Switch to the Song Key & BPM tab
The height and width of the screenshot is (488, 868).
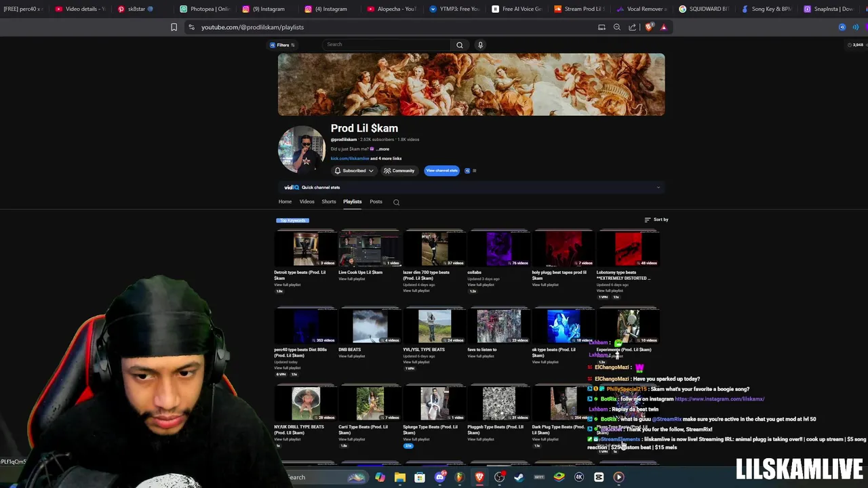pyautogui.click(x=766, y=9)
